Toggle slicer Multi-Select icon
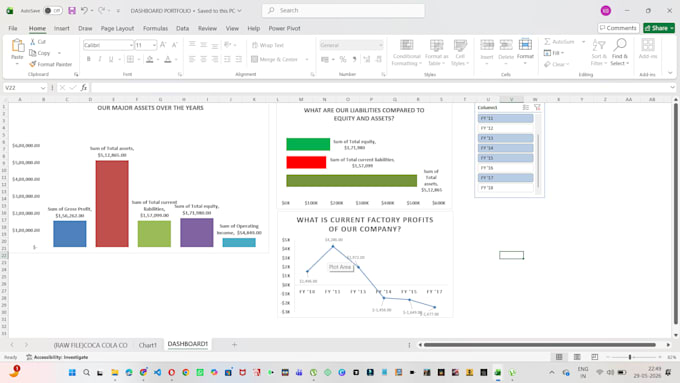Image resolution: width=680 pixels, height=383 pixels. click(526, 107)
